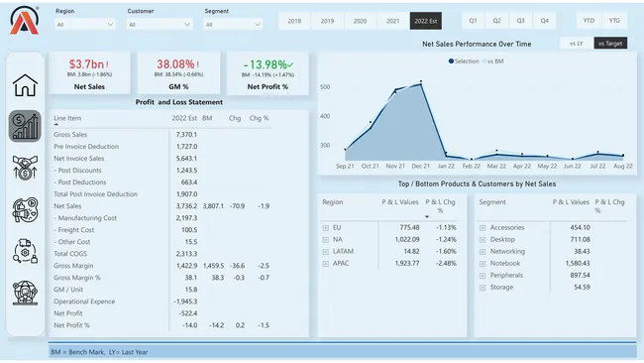This screenshot has width=644, height=363.
Task: Click the Net Profit % green checkmark
Action: point(290,64)
